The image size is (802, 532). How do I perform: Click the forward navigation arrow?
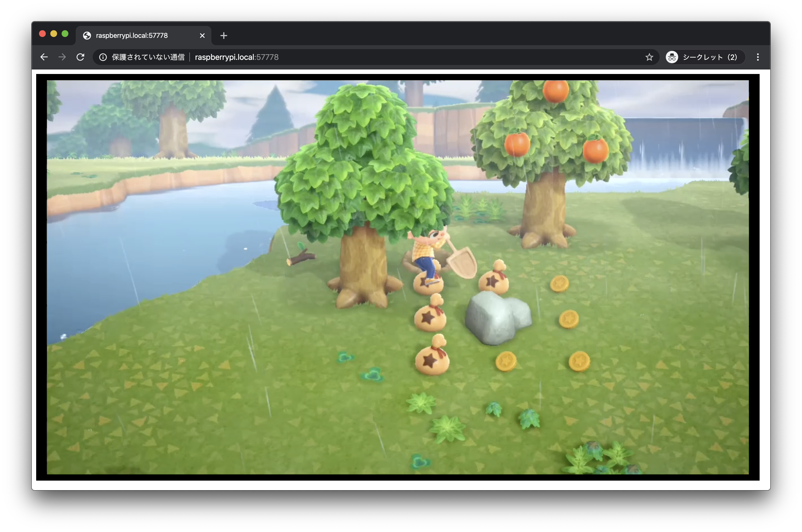(x=62, y=57)
